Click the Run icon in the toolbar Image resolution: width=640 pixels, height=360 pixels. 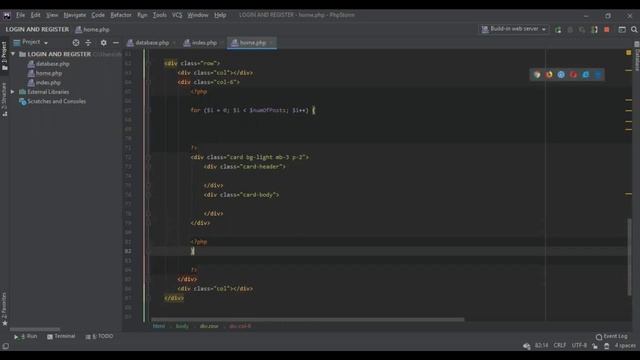(558, 29)
